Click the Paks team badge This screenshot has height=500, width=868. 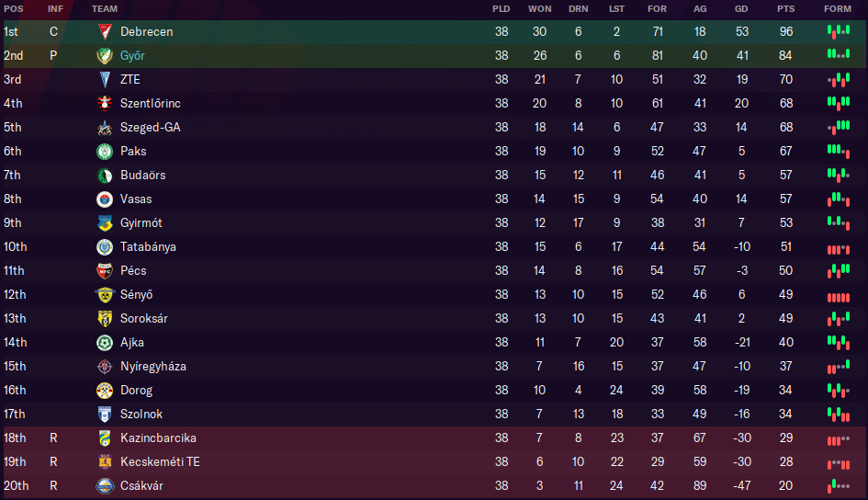click(x=105, y=151)
